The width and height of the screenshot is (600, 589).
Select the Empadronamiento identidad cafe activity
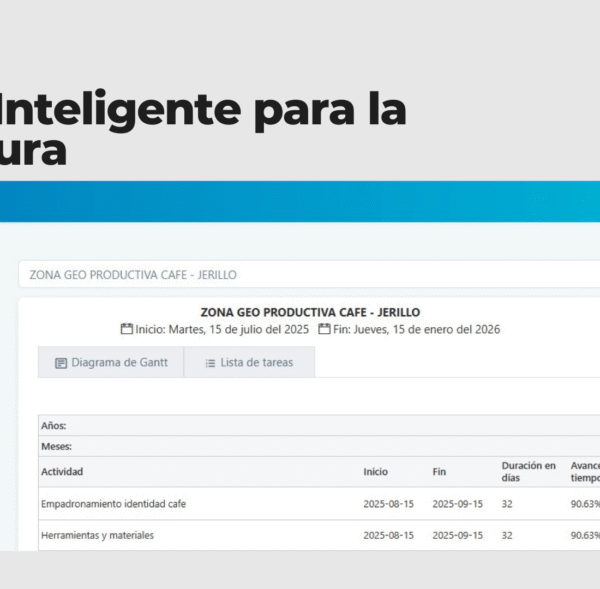pos(113,504)
